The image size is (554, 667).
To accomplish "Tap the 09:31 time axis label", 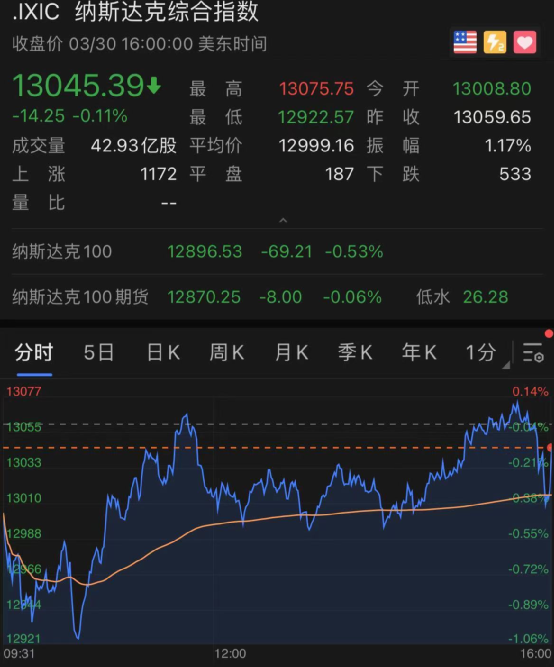I will (x=19, y=653).
